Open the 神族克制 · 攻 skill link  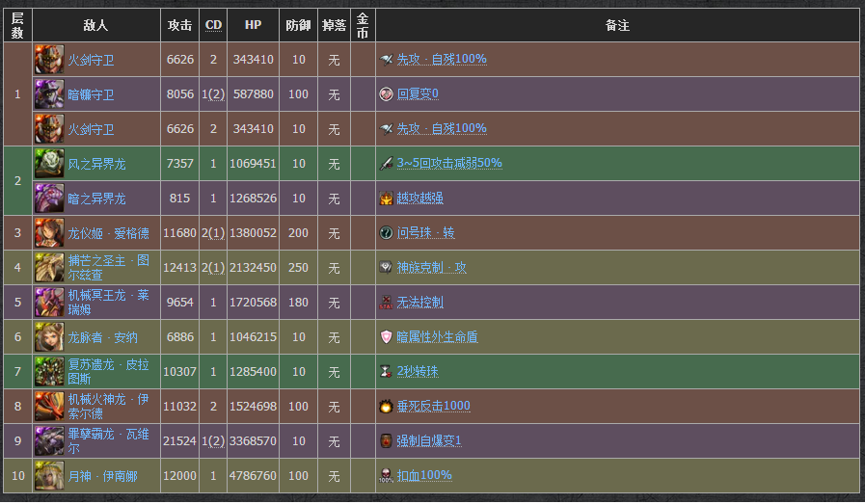[x=431, y=268]
